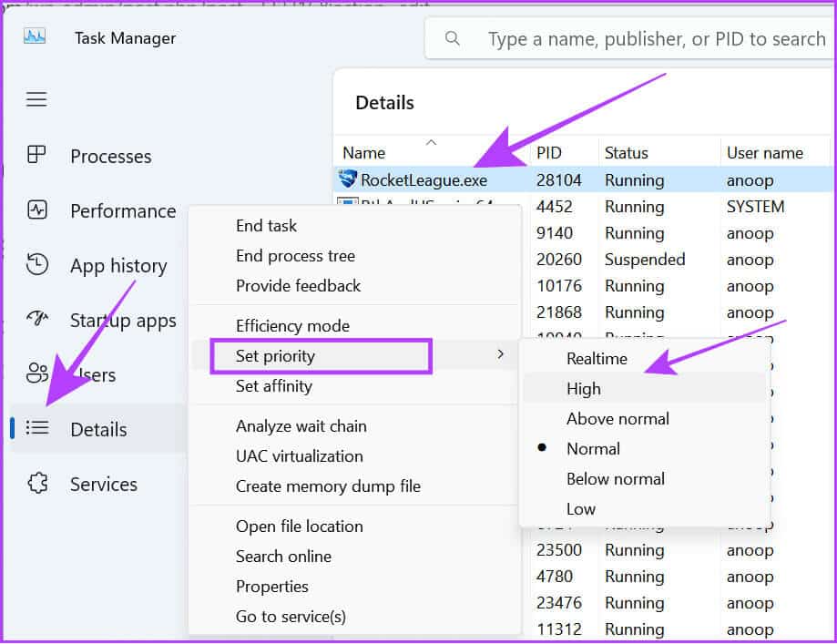Choose Go to service(s)

[291, 617]
